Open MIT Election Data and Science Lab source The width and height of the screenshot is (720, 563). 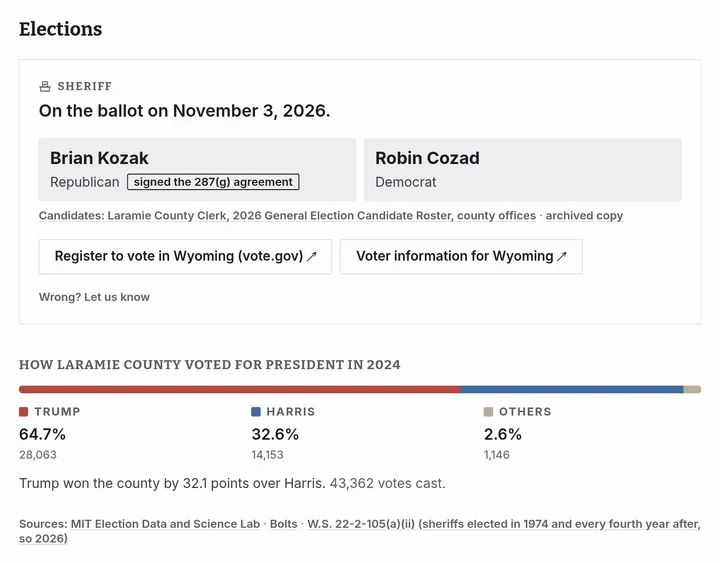point(165,524)
